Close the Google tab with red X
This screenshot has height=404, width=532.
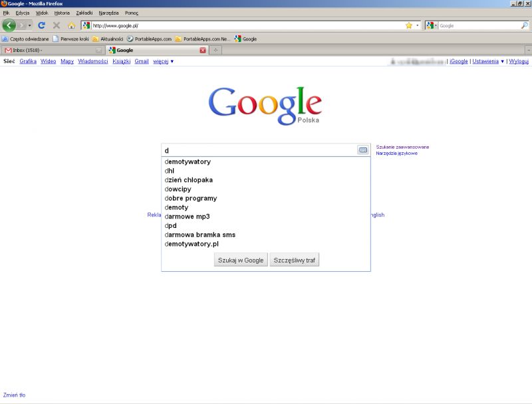203,50
